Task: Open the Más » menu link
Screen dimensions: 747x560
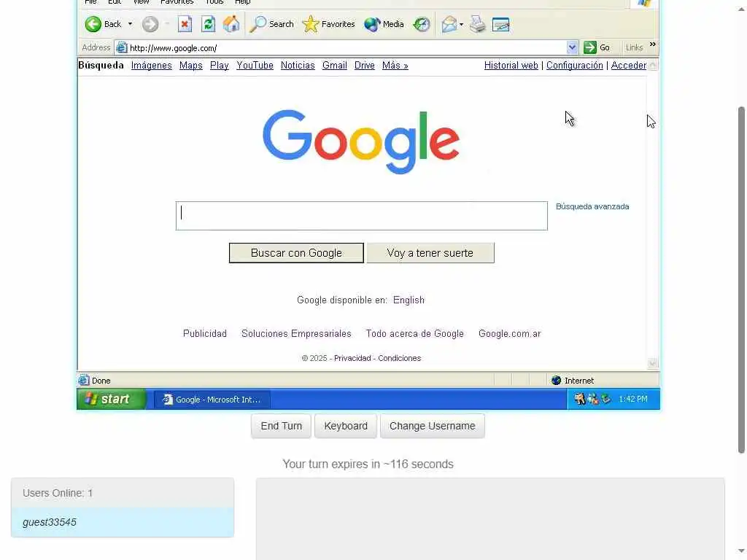Action: pyautogui.click(x=395, y=65)
